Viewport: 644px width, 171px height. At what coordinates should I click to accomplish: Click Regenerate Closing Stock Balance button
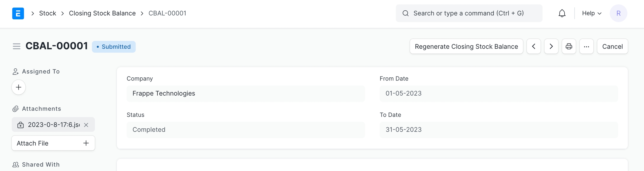(466, 46)
